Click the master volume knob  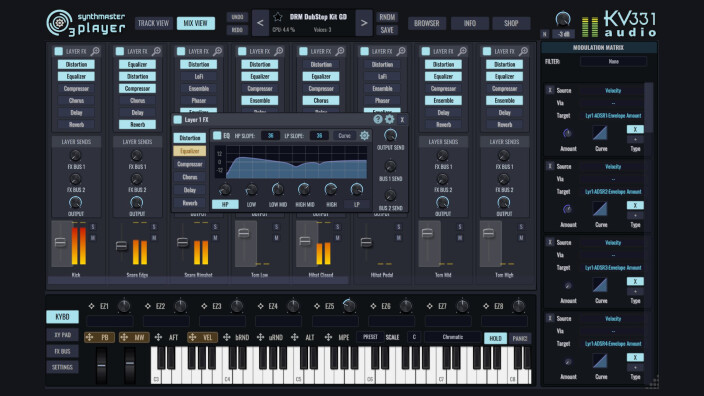pos(563,19)
